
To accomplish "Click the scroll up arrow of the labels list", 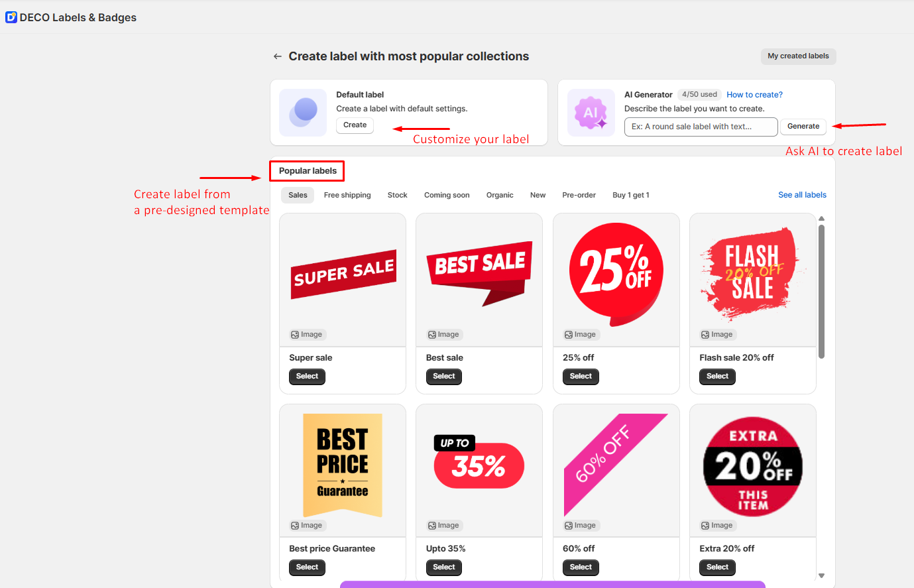I will click(822, 219).
